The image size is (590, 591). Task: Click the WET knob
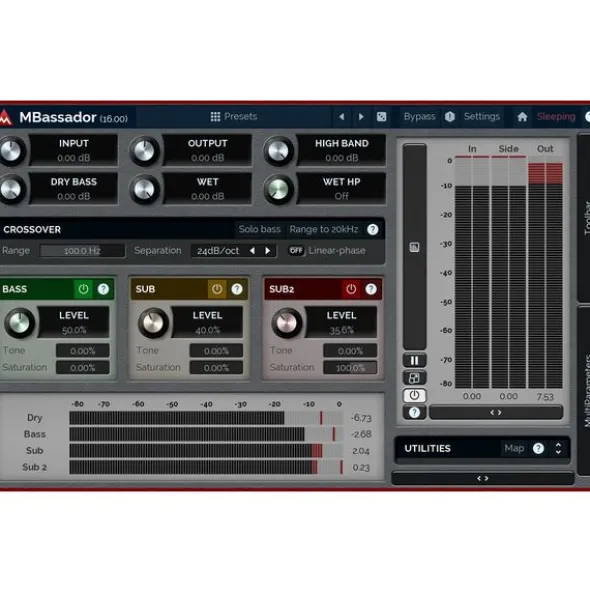tap(144, 189)
